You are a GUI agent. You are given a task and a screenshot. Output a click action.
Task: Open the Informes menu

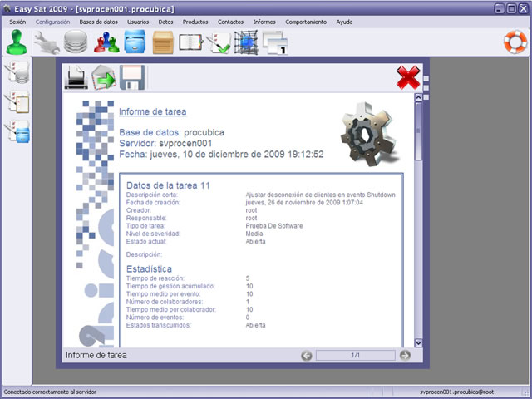(x=264, y=22)
